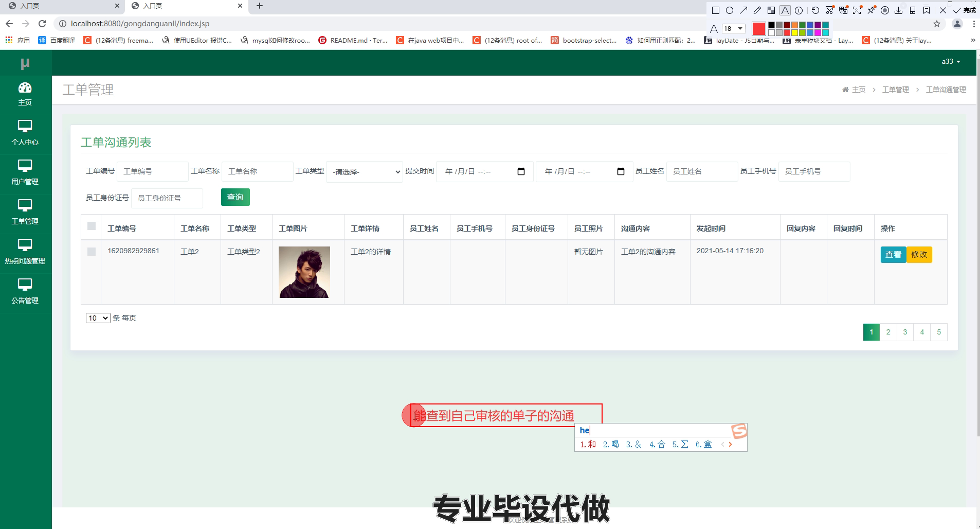Cancel the screenshot with the X icon

click(943, 10)
